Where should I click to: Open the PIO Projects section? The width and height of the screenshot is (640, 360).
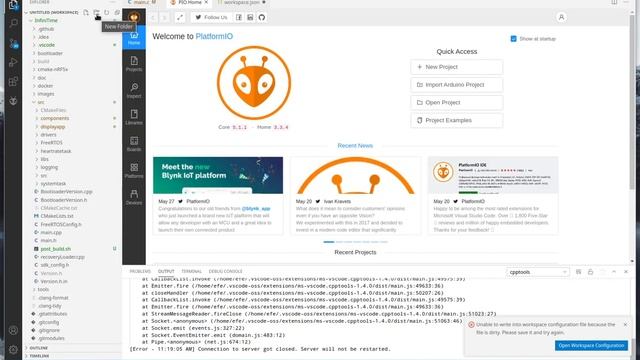click(134, 64)
